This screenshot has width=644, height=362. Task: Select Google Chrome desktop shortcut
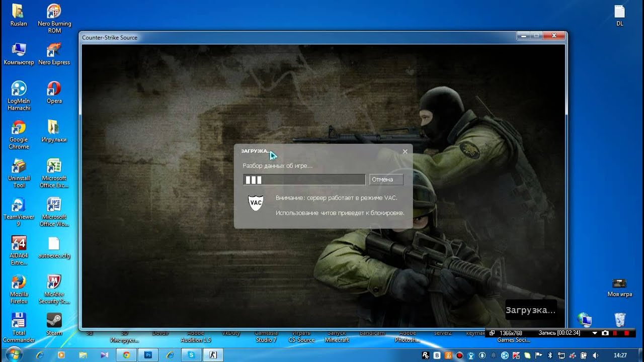pos(19,134)
